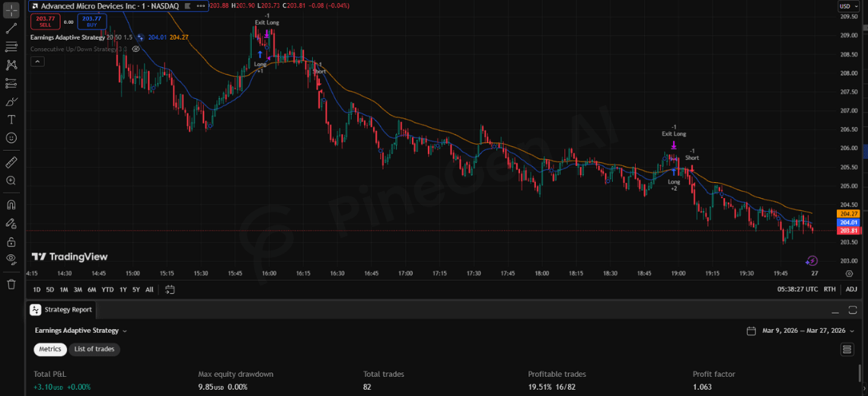Remove drawings with trash icon
Image resolution: width=868 pixels, height=396 pixels.
pos(11,284)
